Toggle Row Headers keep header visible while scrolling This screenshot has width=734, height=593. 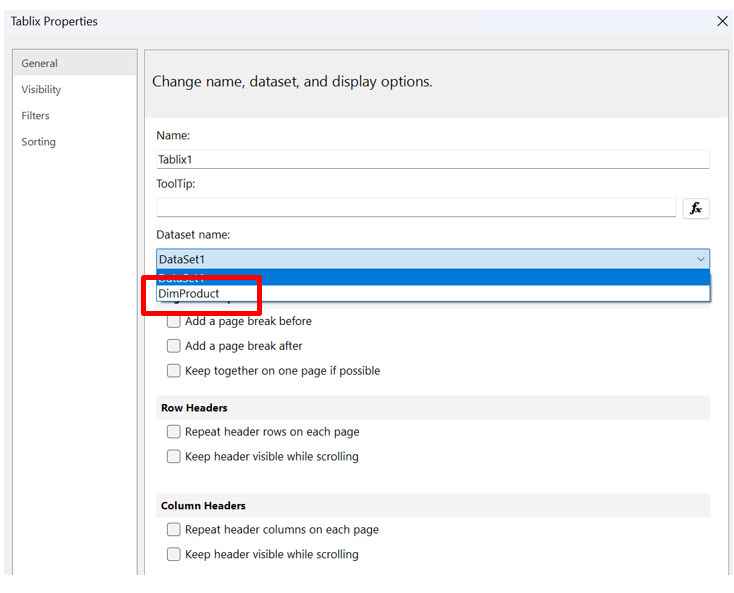click(174, 456)
